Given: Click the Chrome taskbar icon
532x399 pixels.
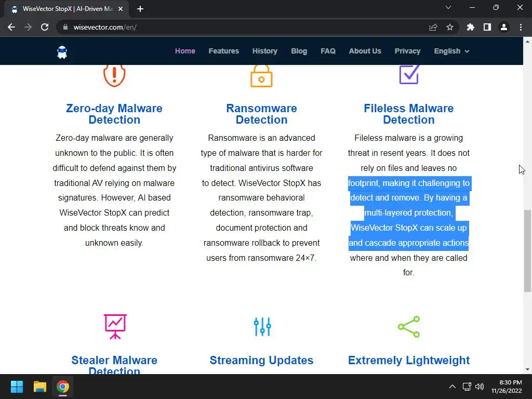Looking at the screenshot, I should [63, 387].
